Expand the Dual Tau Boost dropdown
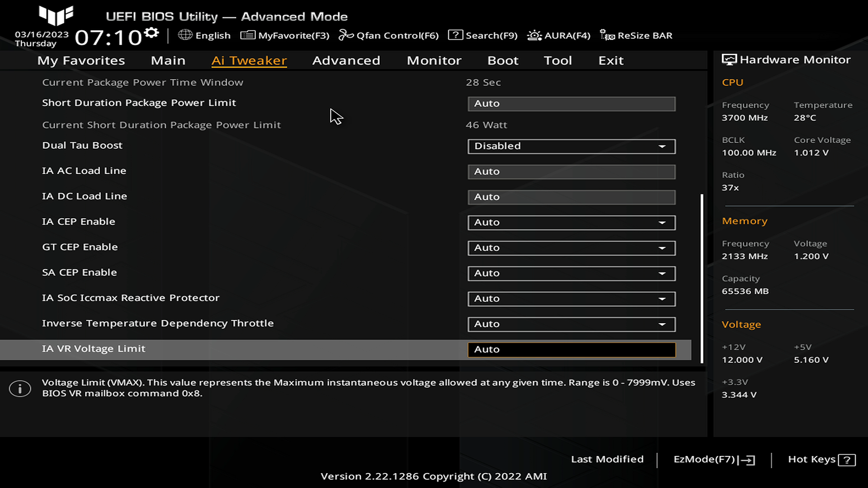 (571, 146)
